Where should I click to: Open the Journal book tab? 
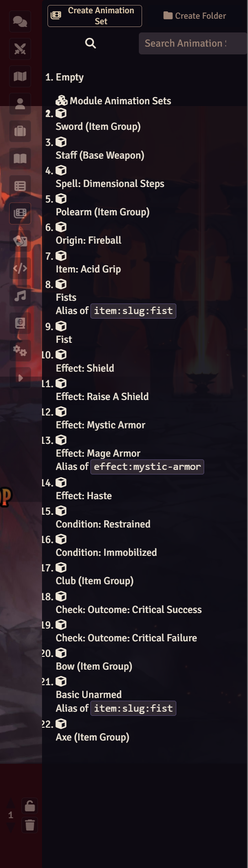[20, 159]
